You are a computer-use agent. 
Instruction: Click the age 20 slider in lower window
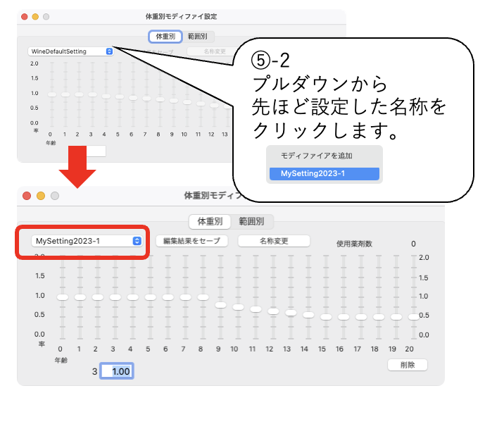point(413,317)
